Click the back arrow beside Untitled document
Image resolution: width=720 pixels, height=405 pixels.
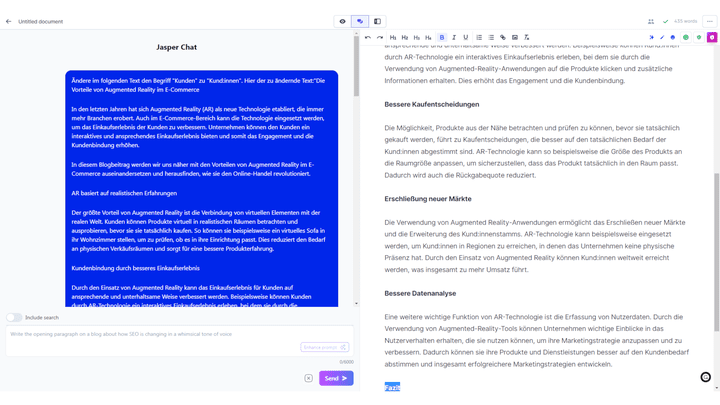pyautogui.click(x=9, y=21)
